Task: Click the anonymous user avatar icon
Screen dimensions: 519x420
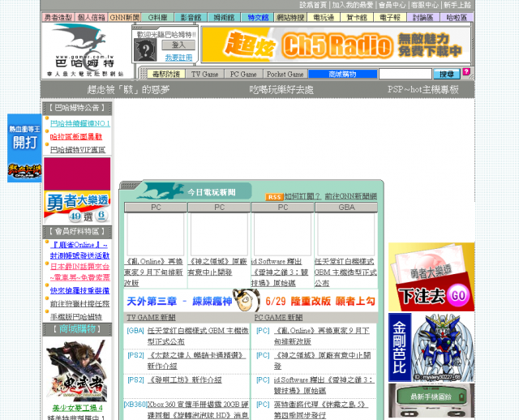Action: click(145, 49)
